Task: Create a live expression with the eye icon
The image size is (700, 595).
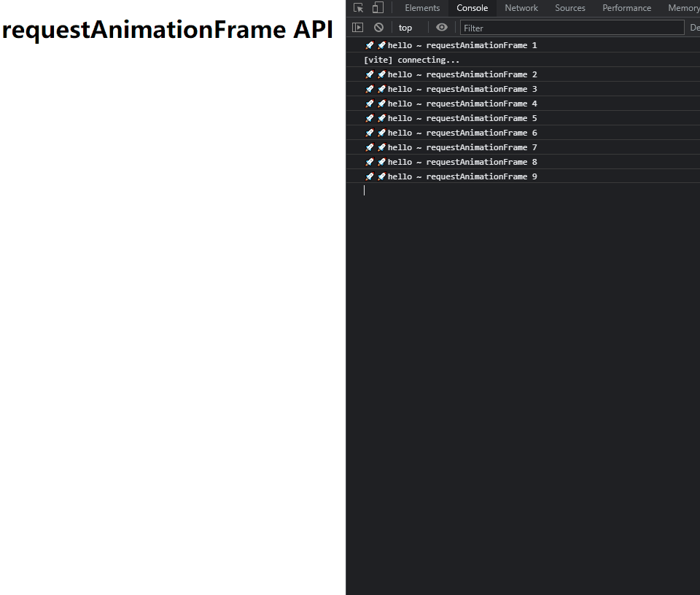Action: (441, 27)
